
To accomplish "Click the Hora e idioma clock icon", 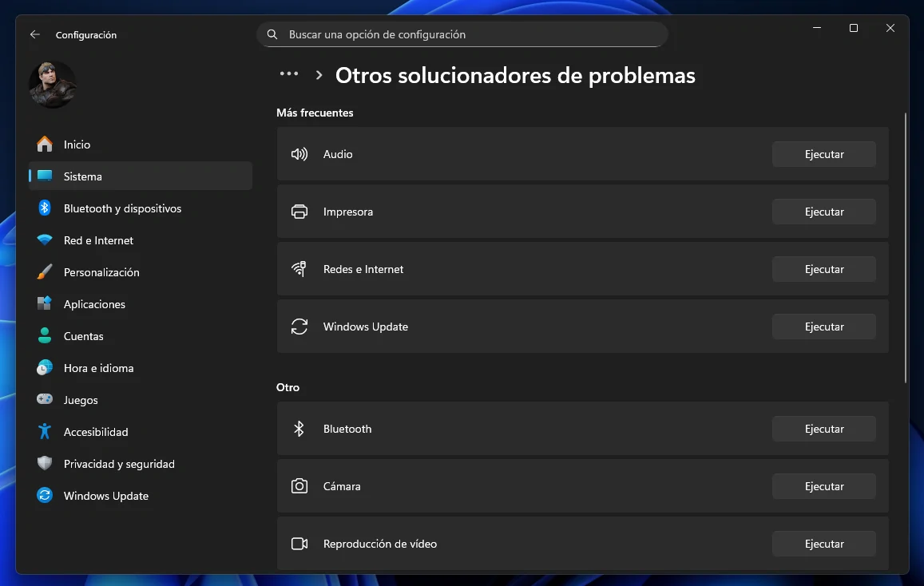I will [45, 367].
